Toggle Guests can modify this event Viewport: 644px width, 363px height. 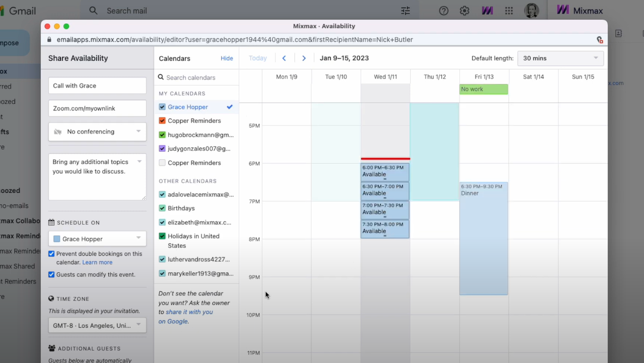pyautogui.click(x=51, y=275)
